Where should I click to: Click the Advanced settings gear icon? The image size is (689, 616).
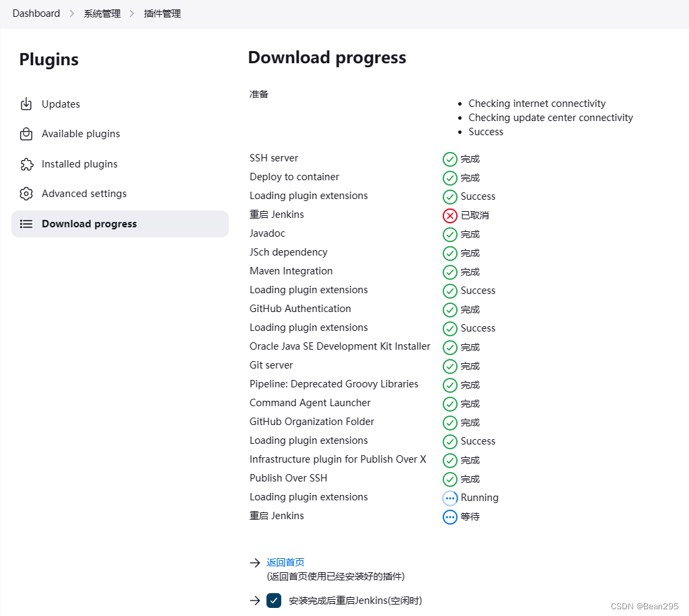26,194
